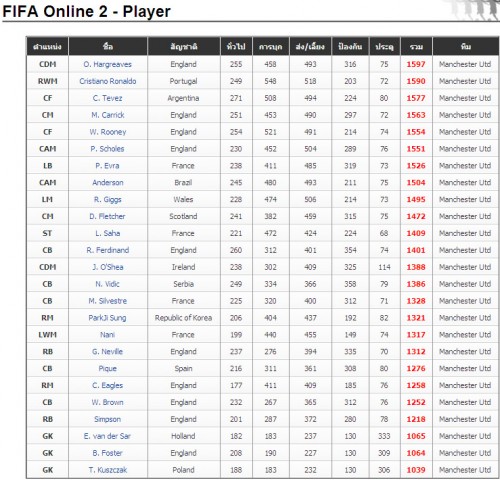Click Holland nationality cell
This screenshot has width=500, height=480.
[x=183, y=436]
